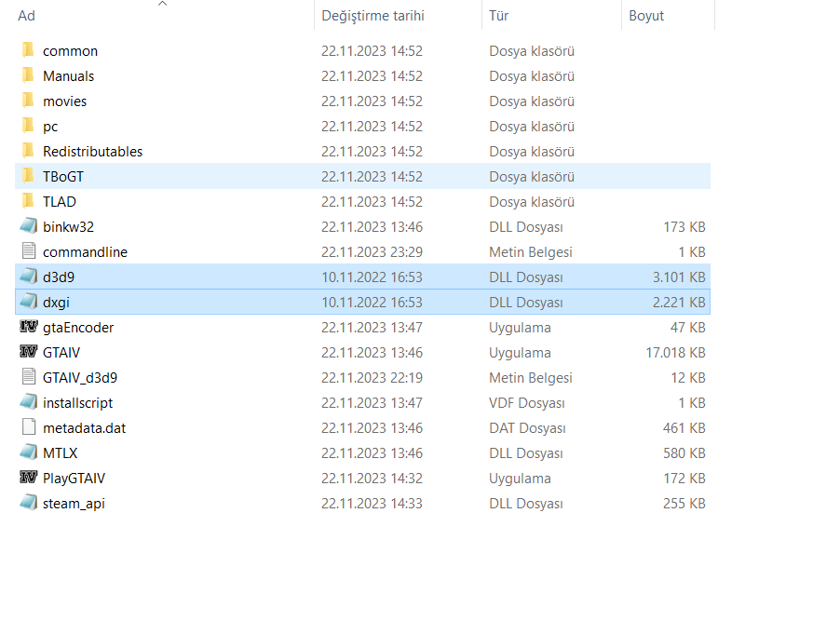The width and height of the screenshot is (840, 621).
Task: Select the TBoGT folder name
Action: coord(63,177)
